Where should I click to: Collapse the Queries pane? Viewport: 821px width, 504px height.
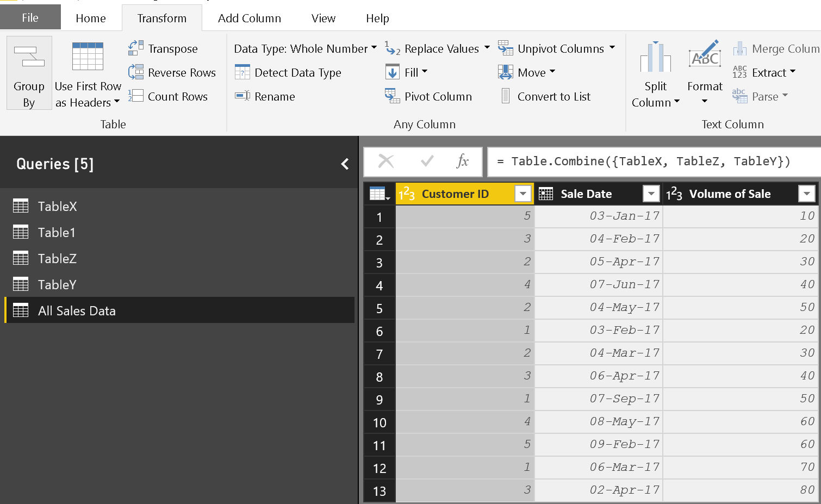(345, 163)
